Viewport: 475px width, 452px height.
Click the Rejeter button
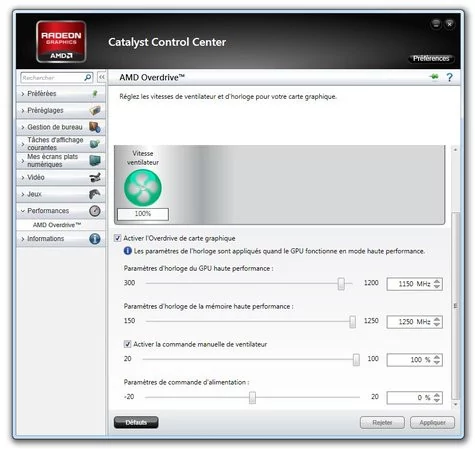pos(382,423)
